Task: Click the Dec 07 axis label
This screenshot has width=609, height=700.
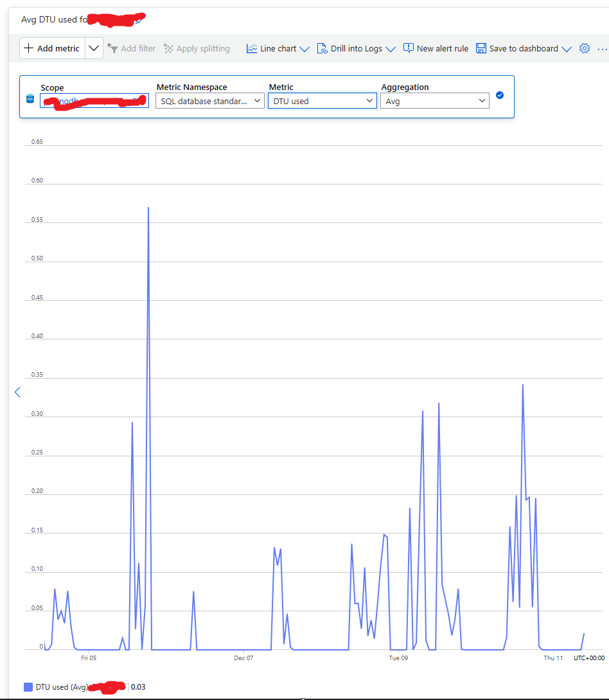Action: pyautogui.click(x=243, y=658)
